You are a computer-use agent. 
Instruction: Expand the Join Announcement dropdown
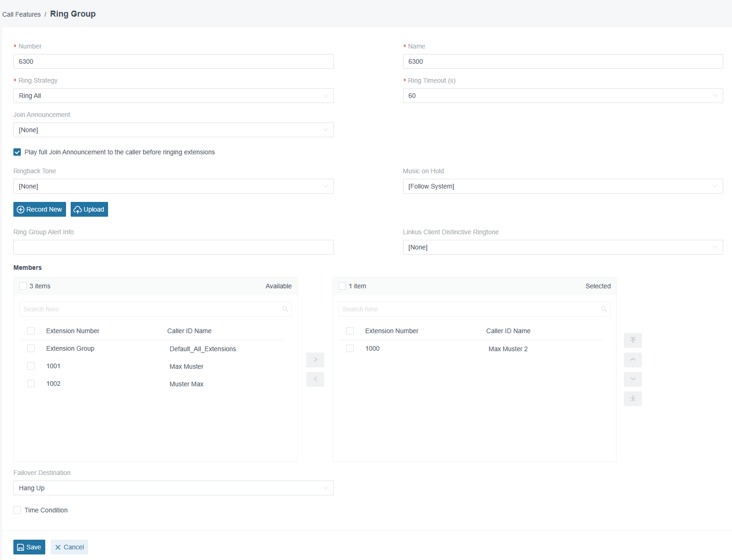tap(173, 130)
